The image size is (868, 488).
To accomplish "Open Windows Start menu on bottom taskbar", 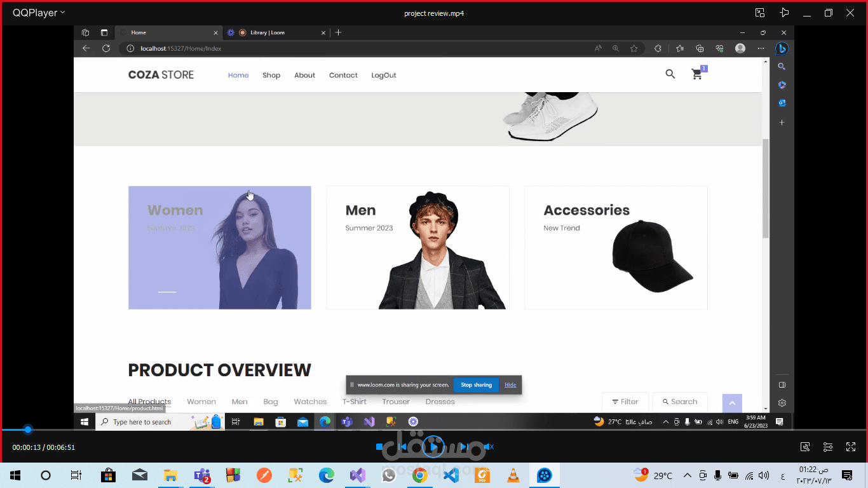I will coord(15,475).
